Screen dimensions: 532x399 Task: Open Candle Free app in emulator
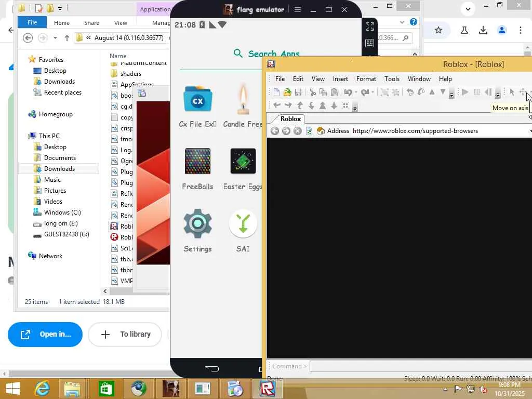point(243,107)
